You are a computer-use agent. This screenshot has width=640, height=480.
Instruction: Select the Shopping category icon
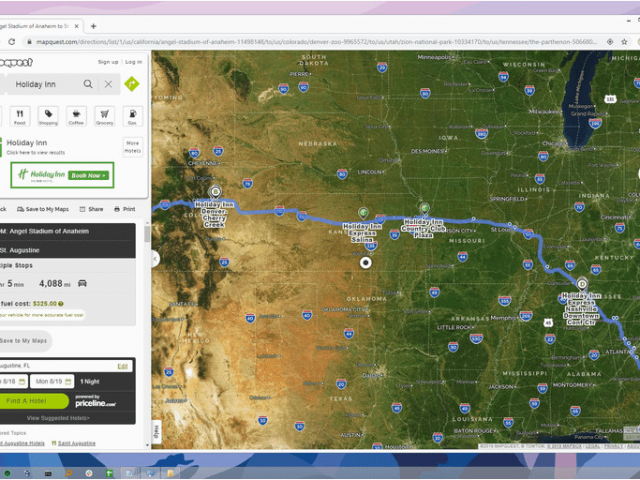(x=48, y=116)
